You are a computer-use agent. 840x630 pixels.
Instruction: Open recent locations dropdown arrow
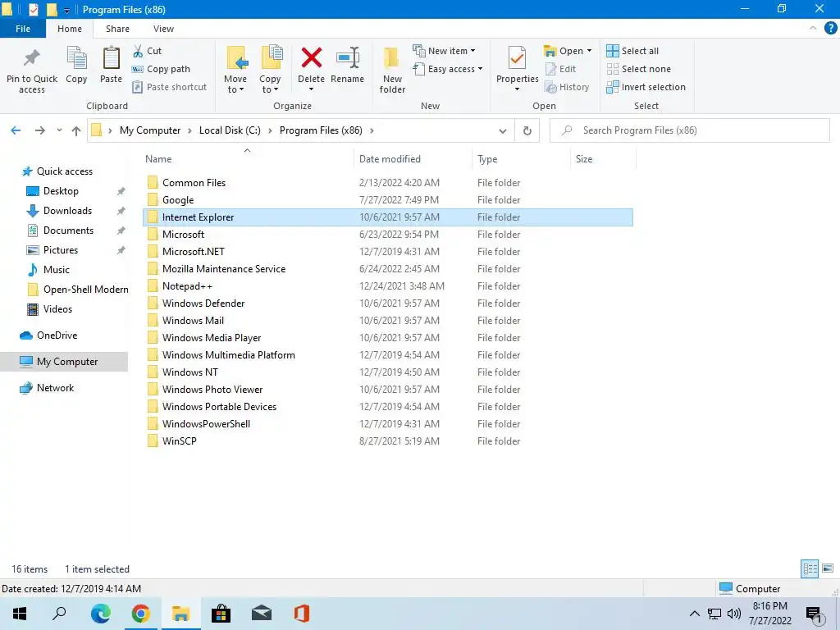(x=59, y=130)
